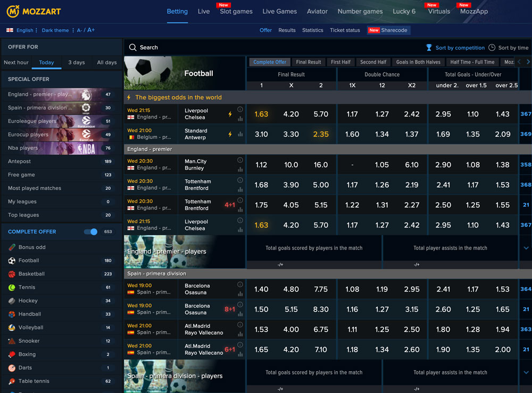Open more bets 363 for Atl.Madrid Rayo Vallecano
Image resolution: width=532 pixels, height=393 pixels.
526,329
